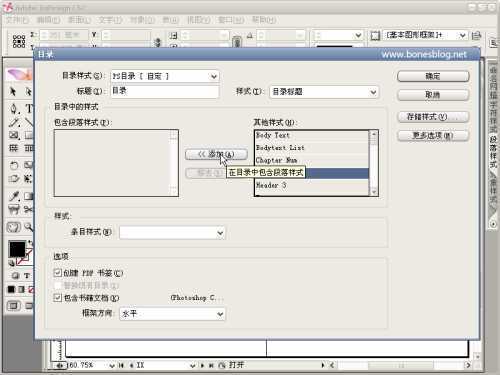This screenshot has height=375, width=500.
Task: Open the 文件 menu
Action: [18, 20]
